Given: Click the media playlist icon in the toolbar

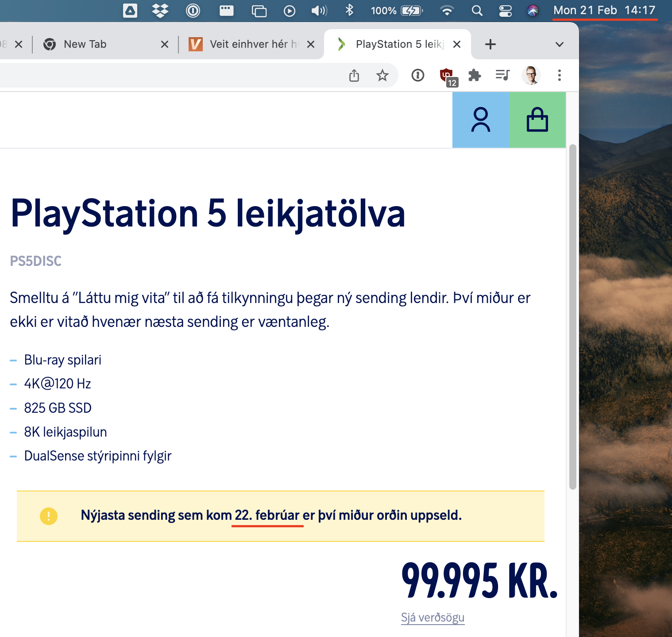Looking at the screenshot, I should click(x=503, y=75).
